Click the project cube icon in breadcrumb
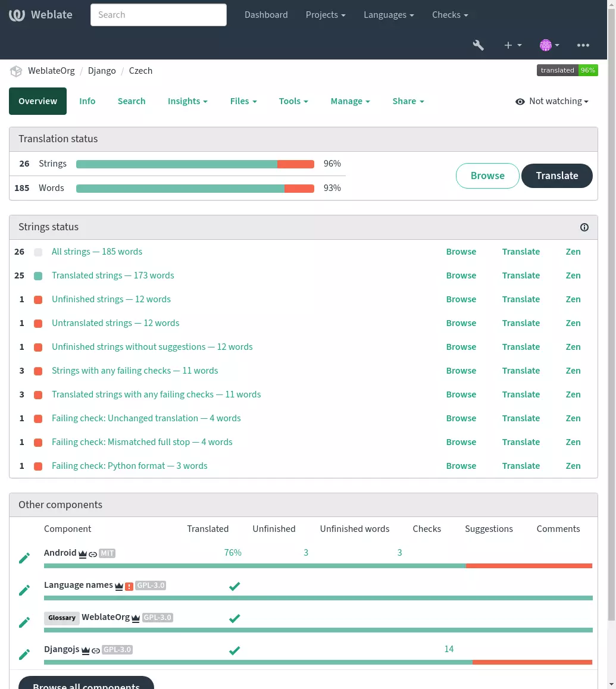Viewport: 616px width, 689px height. tap(16, 71)
